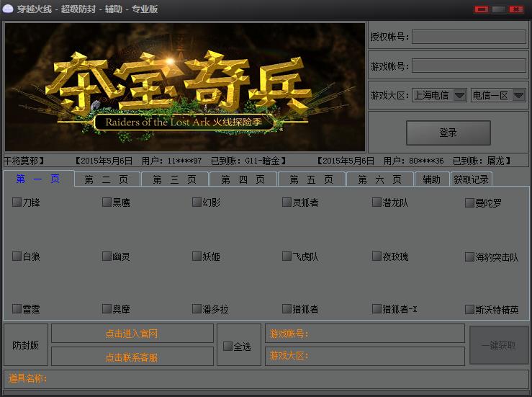Check the 雷霆 checkbox
Screen dimensions: 532x397
click(17, 308)
